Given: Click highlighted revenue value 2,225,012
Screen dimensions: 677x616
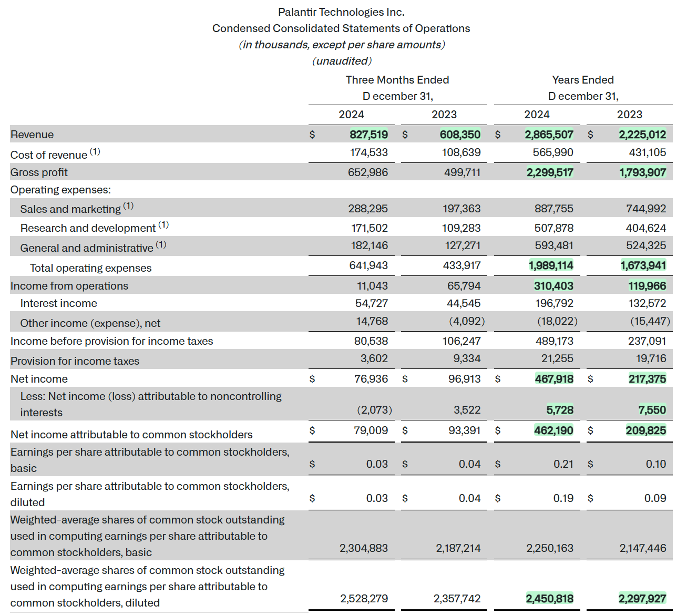Looking at the screenshot, I should (x=642, y=135).
